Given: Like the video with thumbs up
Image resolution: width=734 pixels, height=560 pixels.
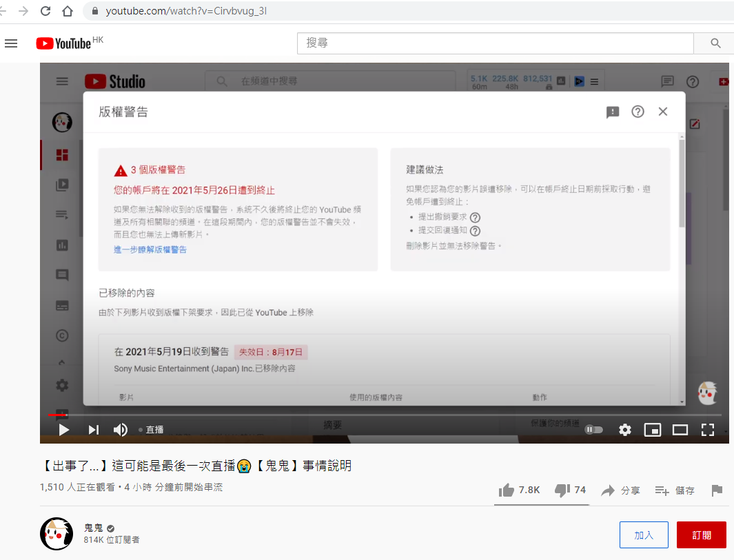Looking at the screenshot, I should click(507, 490).
